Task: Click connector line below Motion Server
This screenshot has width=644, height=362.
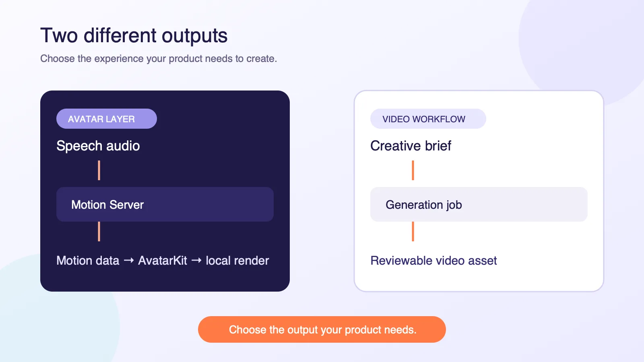Action: (99, 231)
